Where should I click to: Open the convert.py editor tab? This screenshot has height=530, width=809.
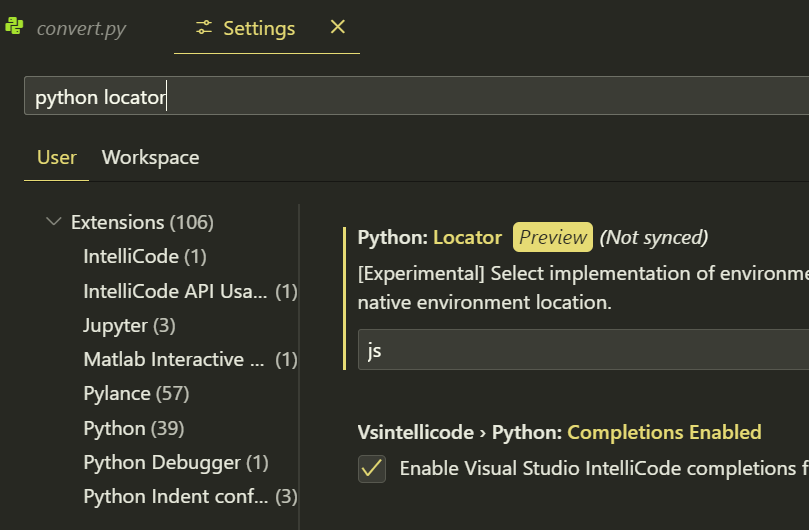(x=81, y=28)
